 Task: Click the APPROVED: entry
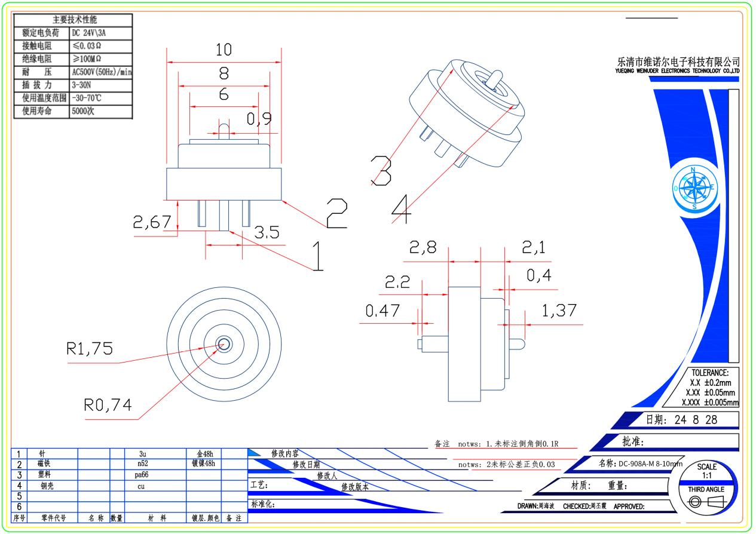pos(629,507)
